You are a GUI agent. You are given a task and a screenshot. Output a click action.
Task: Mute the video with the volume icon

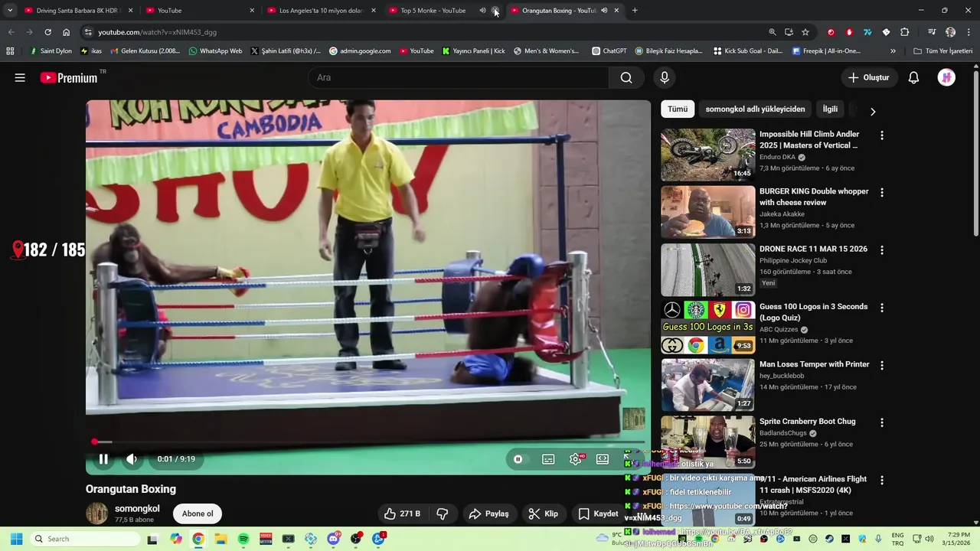coord(132,459)
